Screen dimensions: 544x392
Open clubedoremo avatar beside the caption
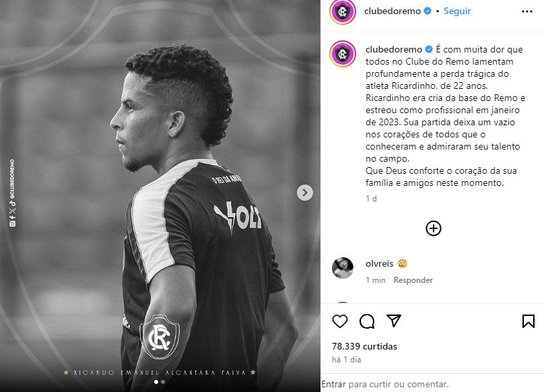pyautogui.click(x=343, y=54)
